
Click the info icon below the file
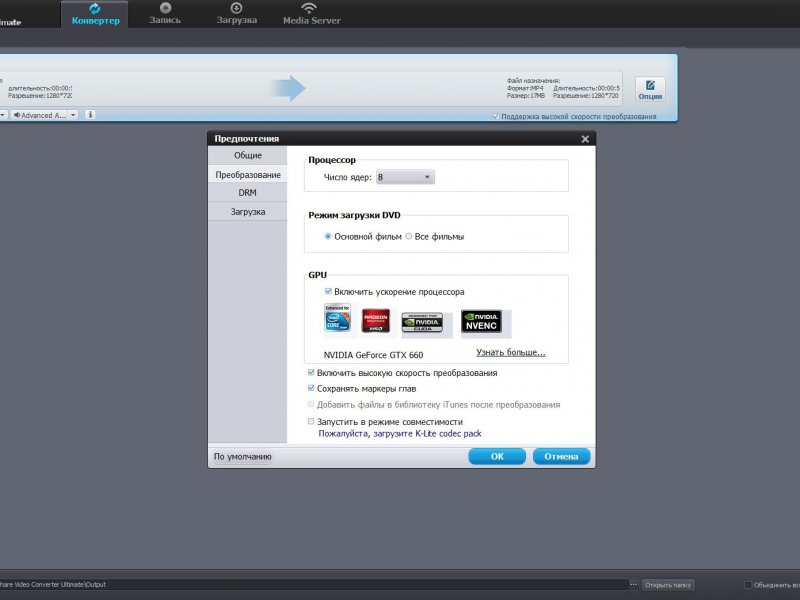click(x=90, y=115)
